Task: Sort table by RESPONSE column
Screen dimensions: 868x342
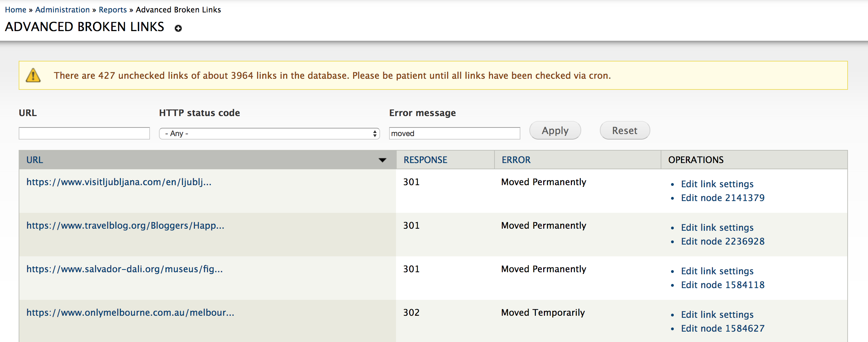Action: point(425,160)
